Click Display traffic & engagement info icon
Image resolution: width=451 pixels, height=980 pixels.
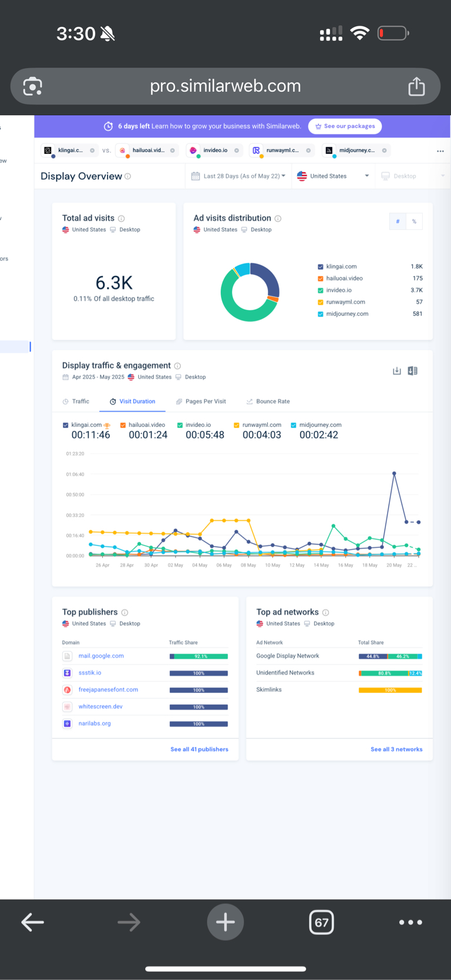click(177, 366)
